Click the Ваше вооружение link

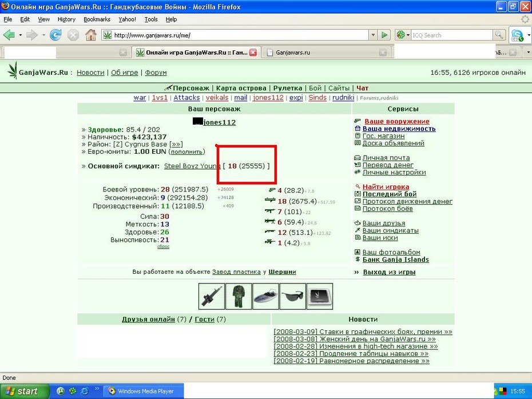point(397,121)
